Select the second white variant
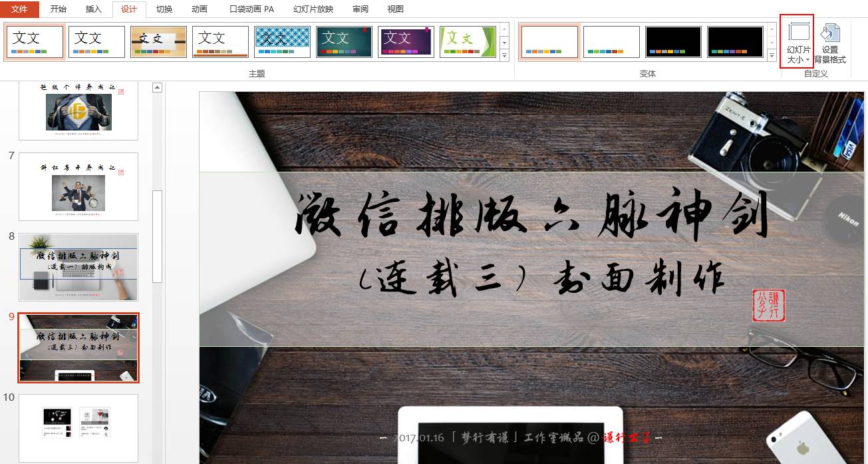Image resolution: width=868 pixels, height=464 pixels. (611, 42)
